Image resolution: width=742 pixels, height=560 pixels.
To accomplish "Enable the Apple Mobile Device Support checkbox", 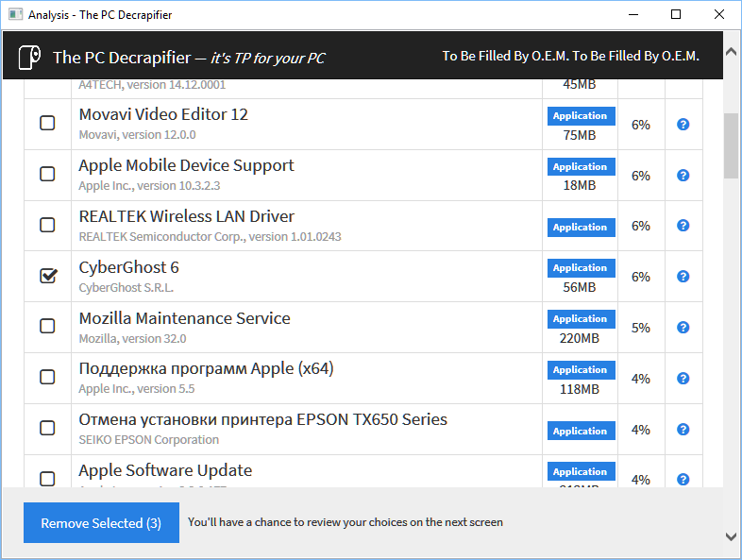I will click(47, 174).
